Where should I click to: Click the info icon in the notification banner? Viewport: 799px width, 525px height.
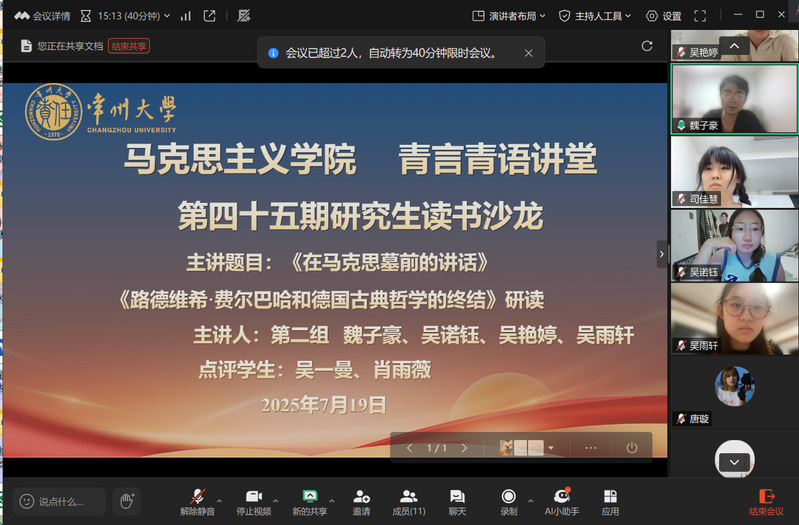point(273,53)
